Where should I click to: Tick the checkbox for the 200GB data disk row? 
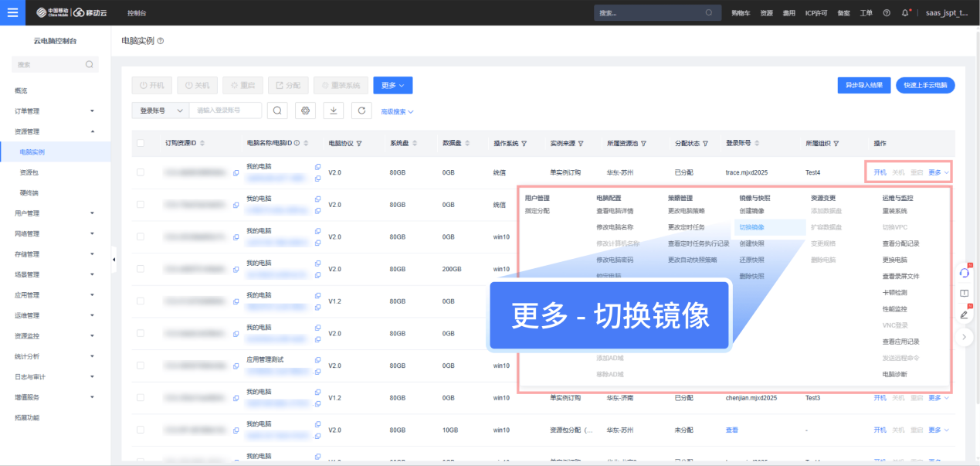pyautogui.click(x=141, y=269)
